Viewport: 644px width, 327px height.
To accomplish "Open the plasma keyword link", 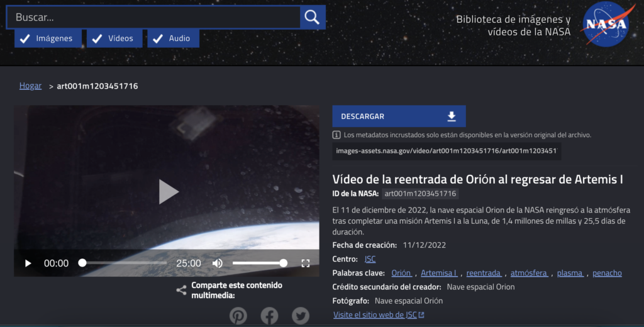I will [x=570, y=273].
